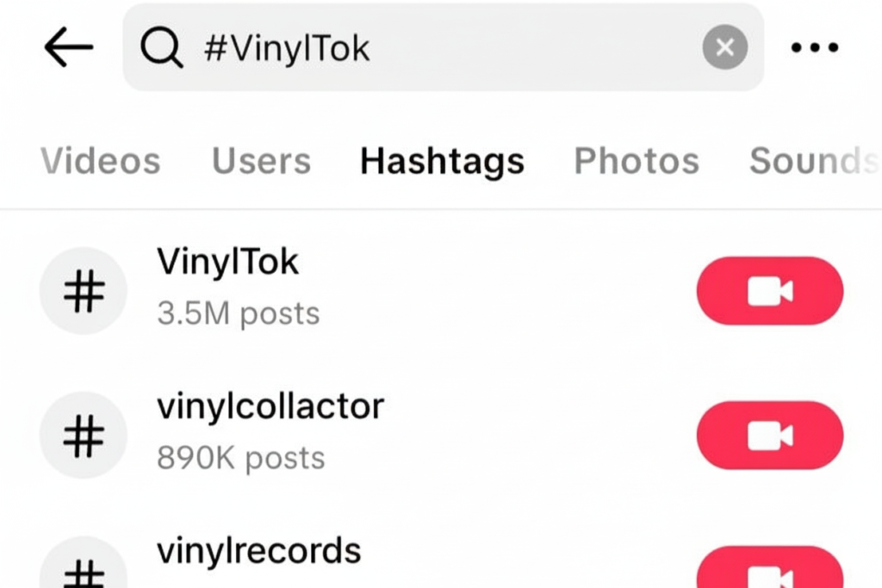Select the Hashtags tab
Image resolution: width=882 pixels, height=588 pixels.
442,161
